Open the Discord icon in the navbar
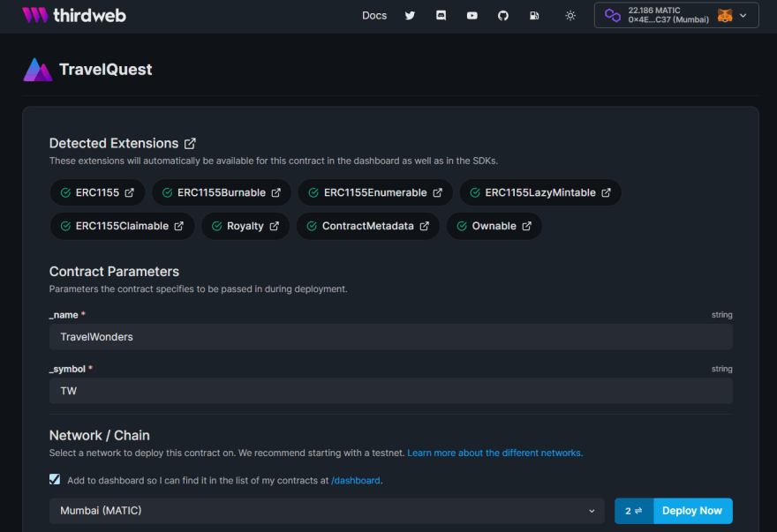The width and height of the screenshot is (777, 532). pos(441,15)
